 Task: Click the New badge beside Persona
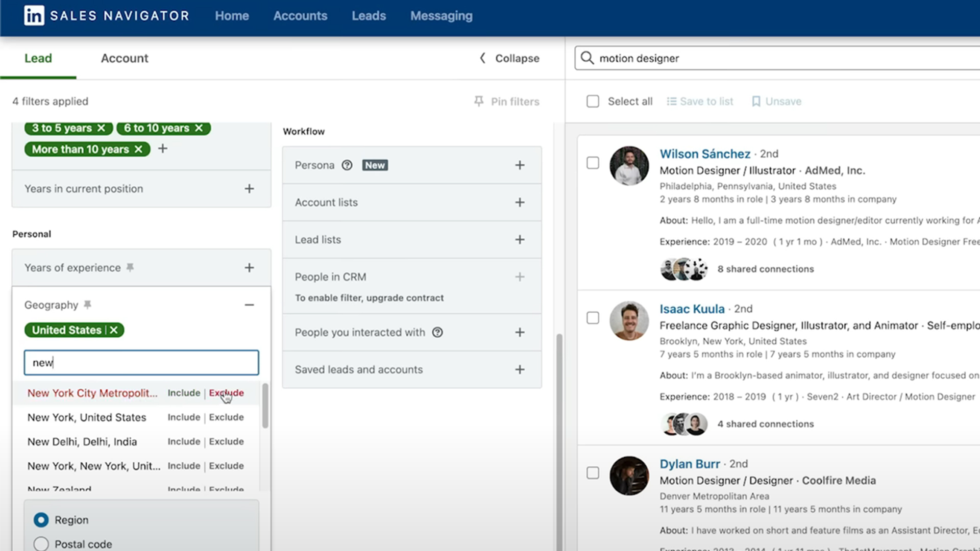[375, 165]
